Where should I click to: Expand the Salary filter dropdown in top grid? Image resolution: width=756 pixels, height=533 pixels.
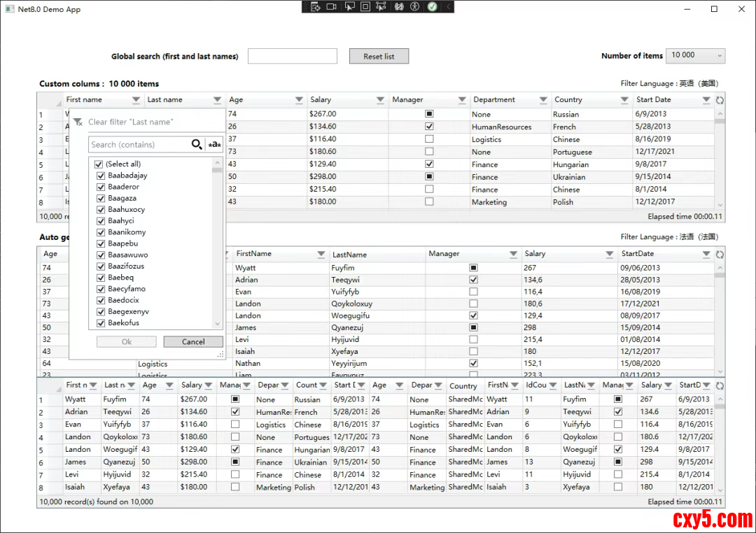(x=380, y=100)
